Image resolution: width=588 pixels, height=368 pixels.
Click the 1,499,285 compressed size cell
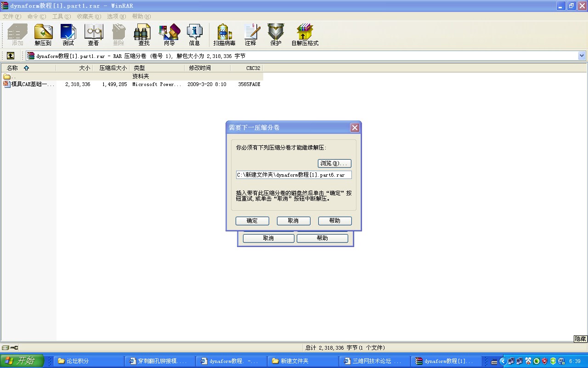[x=115, y=84]
